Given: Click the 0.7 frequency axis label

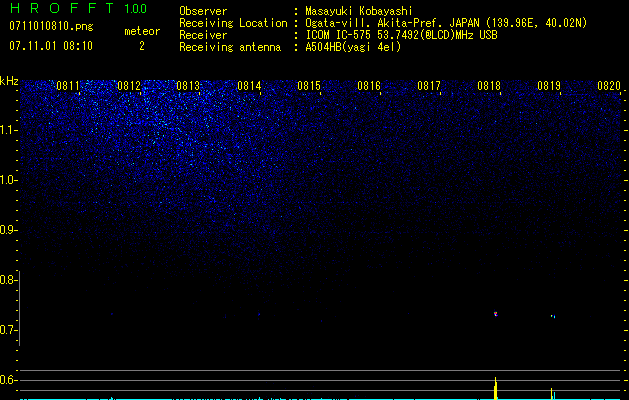Looking at the screenshot, I should 7,330.
